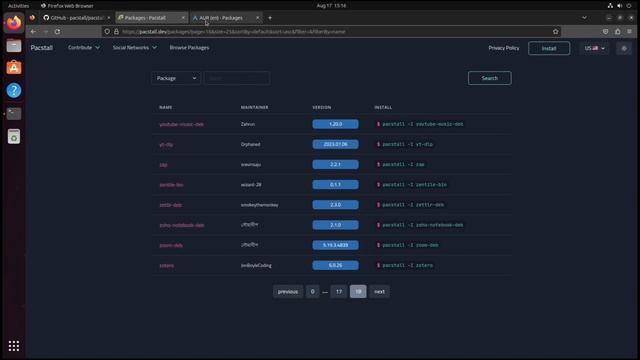Open the system tray status menu
This screenshot has height=360, width=640.
620,6
